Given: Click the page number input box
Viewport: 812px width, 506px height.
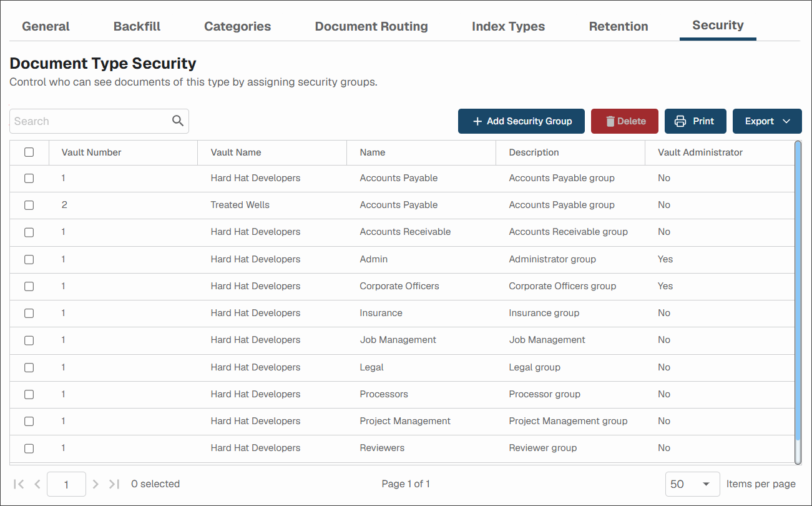Looking at the screenshot, I should click(66, 484).
